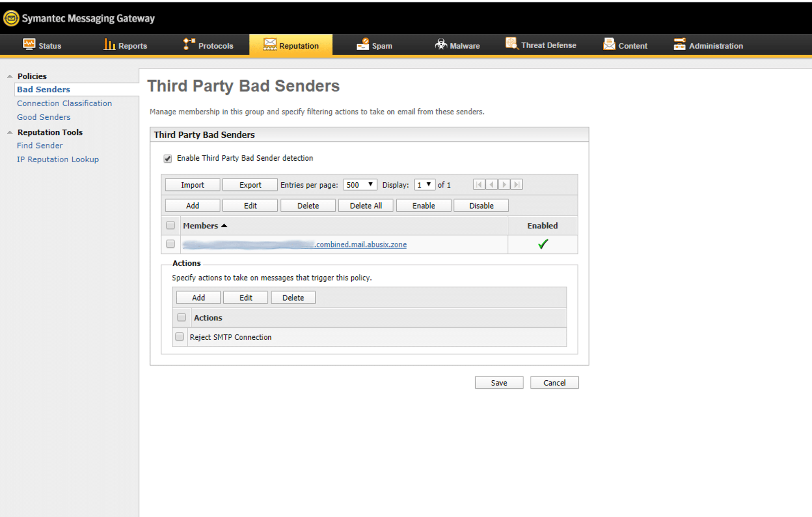This screenshot has height=517, width=812.
Task: Open Connection Classification in sidebar
Action: point(64,103)
